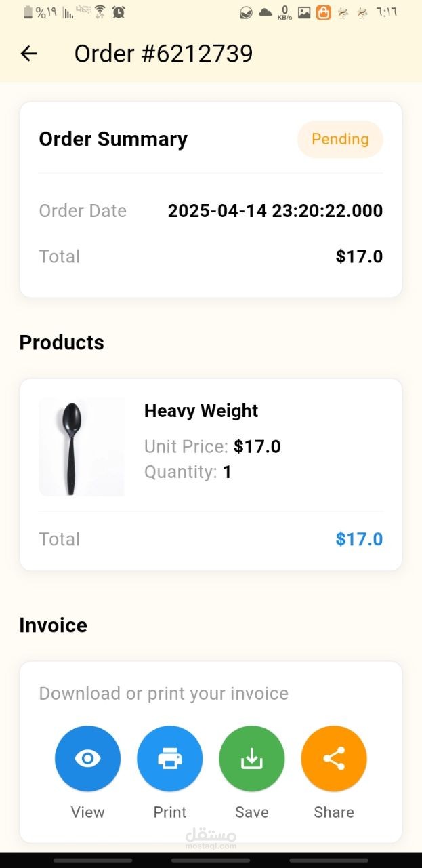The width and height of the screenshot is (422, 868).
Task: Tap the Print invoice printer icon
Action: (x=170, y=758)
